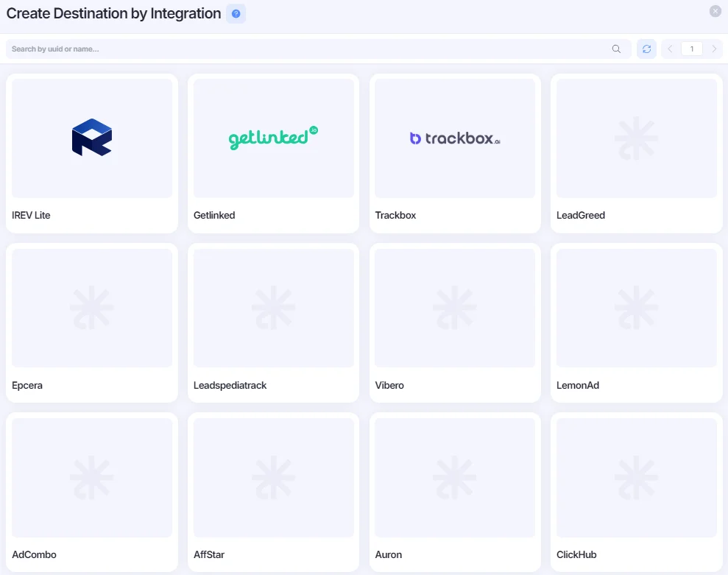This screenshot has height=575, width=728.
Task: Choose ClickHub placeholder image
Action: [x=637, y=478]
